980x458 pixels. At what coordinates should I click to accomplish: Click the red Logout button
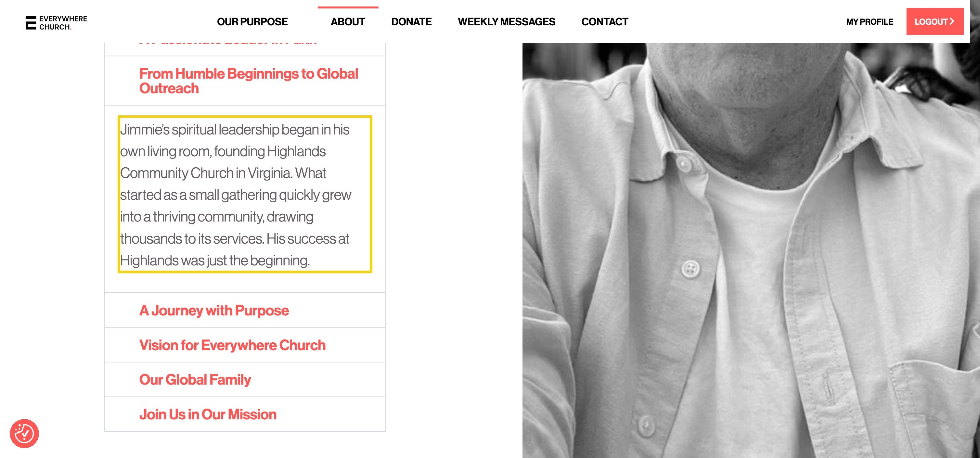point(935,21)
